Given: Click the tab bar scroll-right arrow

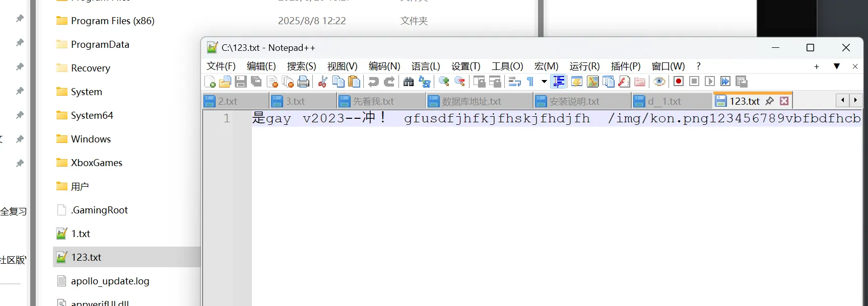Looking at the screenshot, I should click(x=855, y=100).
